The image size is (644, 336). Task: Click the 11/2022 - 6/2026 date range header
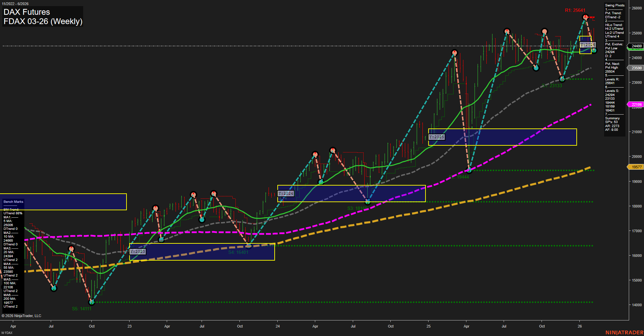16,3
